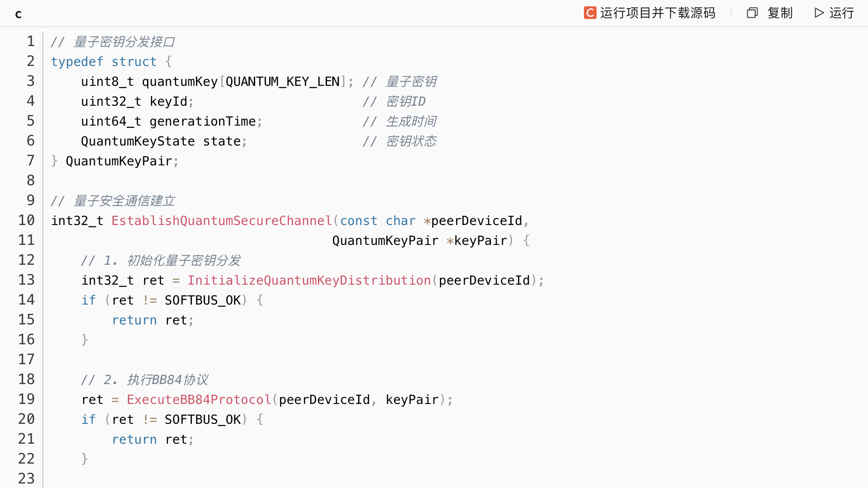Click the 量子密钥分发接口 comment on line 1
This screenshot has width=868, height=488.
tap(124, 42)
